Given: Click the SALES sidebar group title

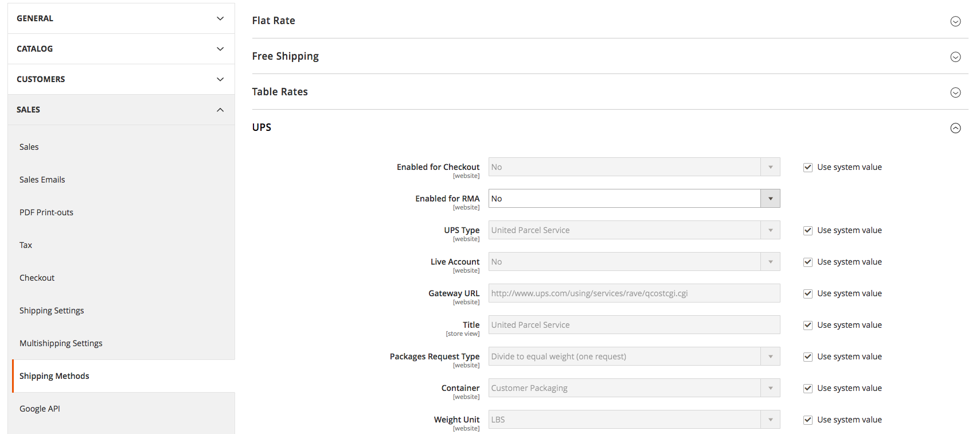Looking at the screenshot, I should (29, 110).
